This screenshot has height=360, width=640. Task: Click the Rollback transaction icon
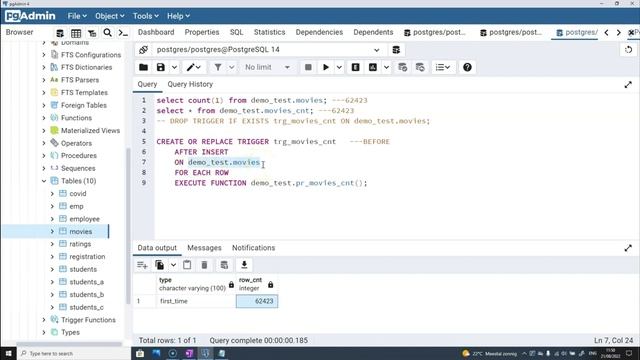420,67
